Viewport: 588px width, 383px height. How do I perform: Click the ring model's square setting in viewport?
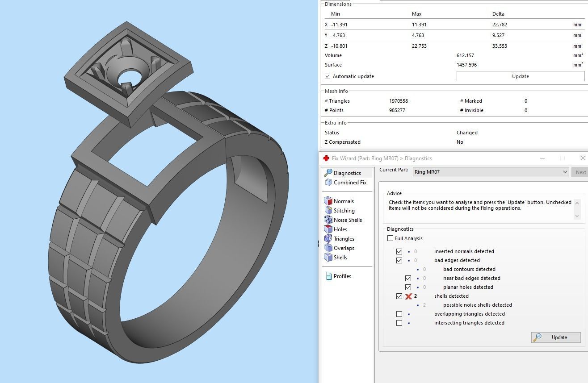coord(129,74)
